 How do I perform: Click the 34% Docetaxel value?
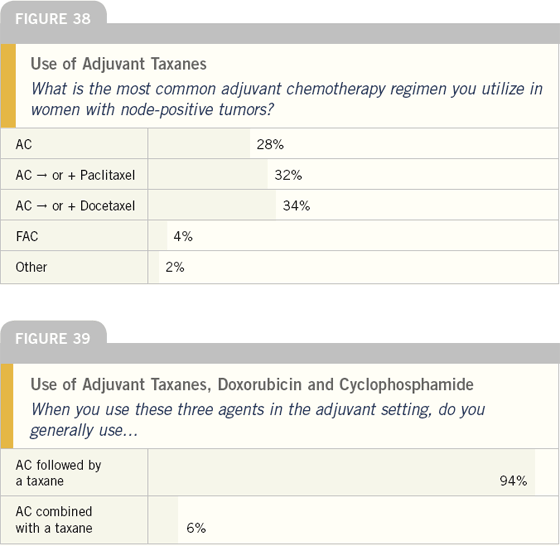click(296, 206)
